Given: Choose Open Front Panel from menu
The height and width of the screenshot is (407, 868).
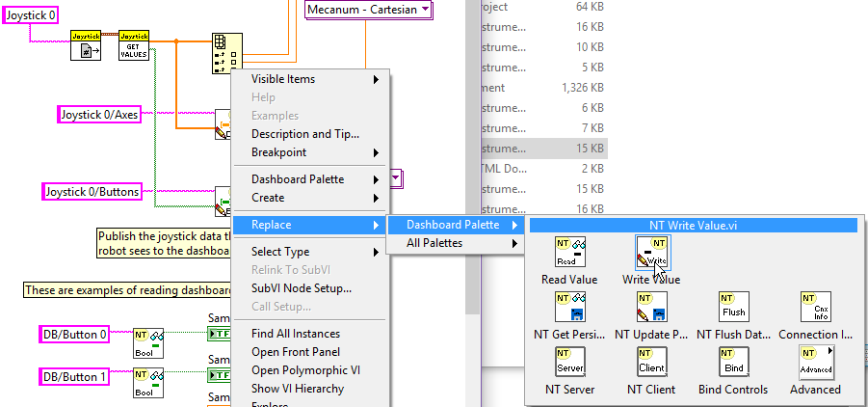Looking at the screenshot, I should coord(296,352).
